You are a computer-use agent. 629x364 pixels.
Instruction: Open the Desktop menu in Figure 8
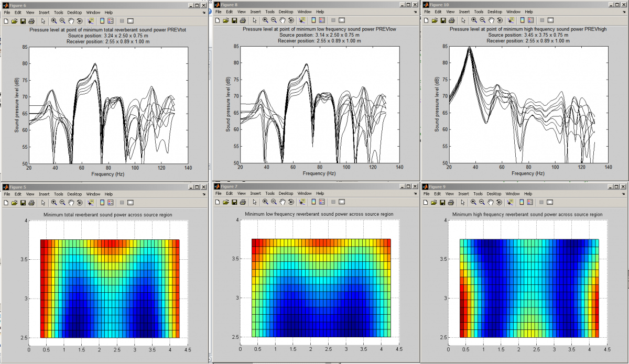[286, 11]
